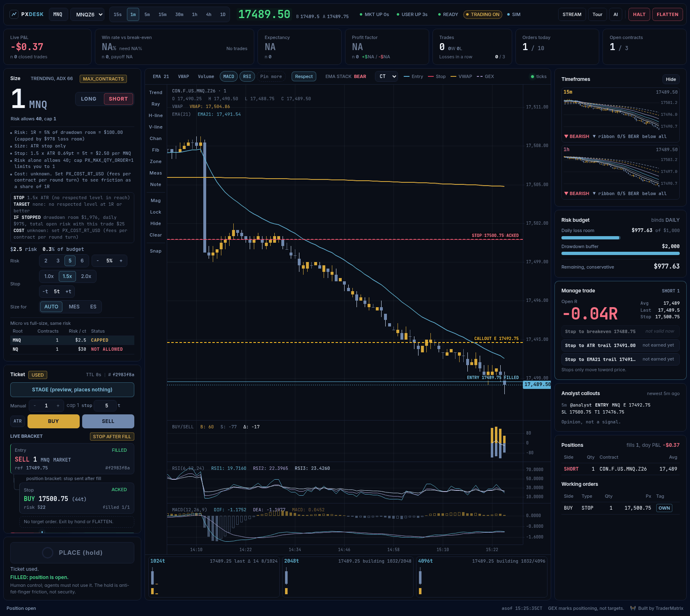Decrease manual quantity with minus
Image resolution: width=690 pixels, height=616 pixels.
tap(34, 406)
